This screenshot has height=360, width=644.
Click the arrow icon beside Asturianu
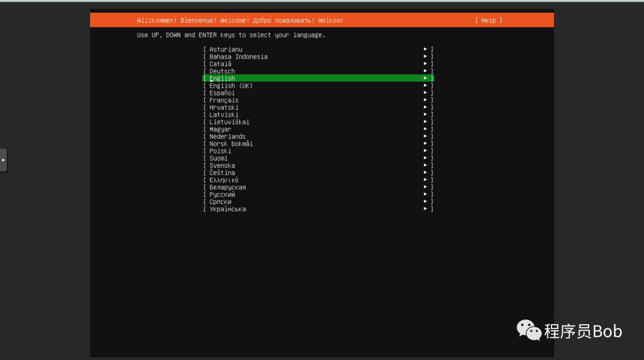pyautogui.click(x=425, y=49)
